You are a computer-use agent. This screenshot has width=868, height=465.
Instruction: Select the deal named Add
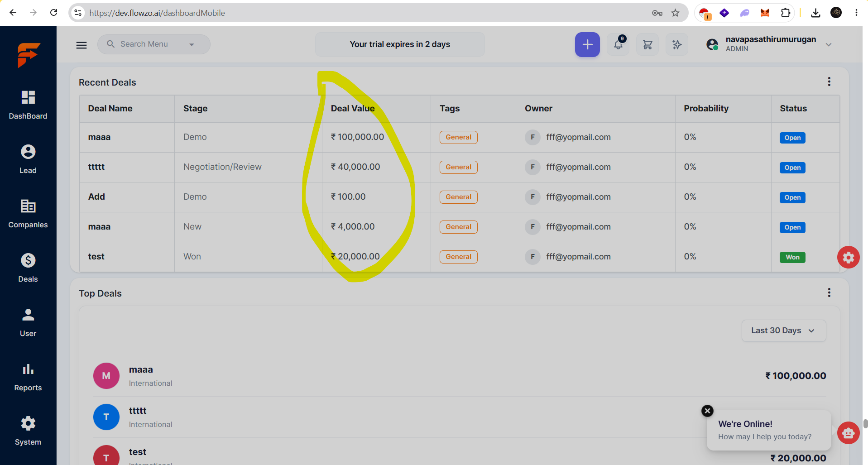pos(96,197)
